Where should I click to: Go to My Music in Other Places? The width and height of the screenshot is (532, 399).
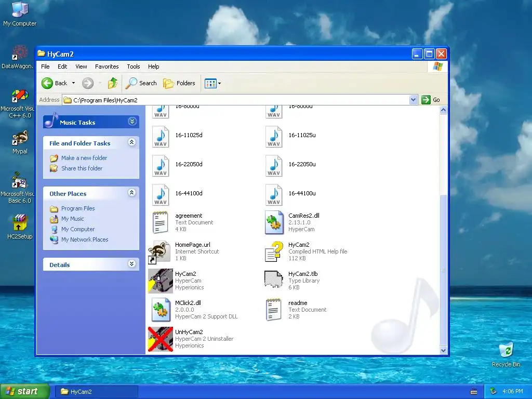73,219
